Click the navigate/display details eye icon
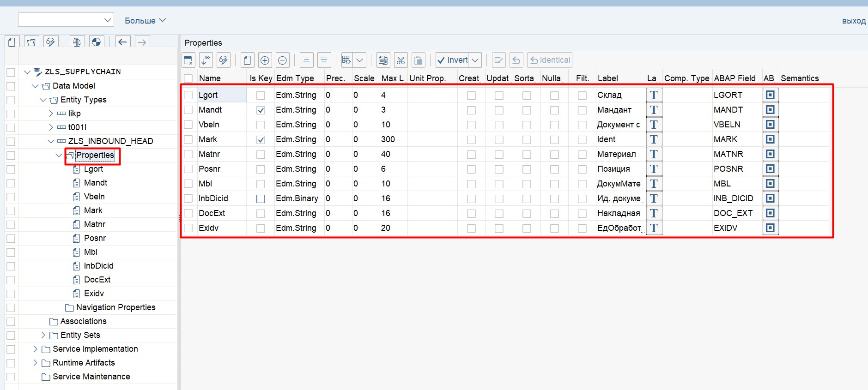Image resolution: width=868 pixels, height=390 pixels. 206,60
